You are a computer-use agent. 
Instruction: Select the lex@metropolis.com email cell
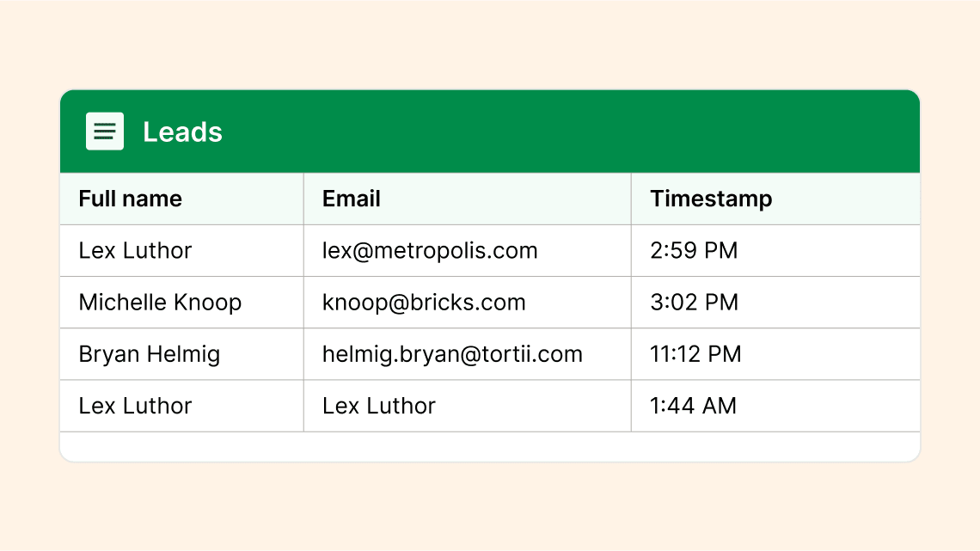click(468, 250)
